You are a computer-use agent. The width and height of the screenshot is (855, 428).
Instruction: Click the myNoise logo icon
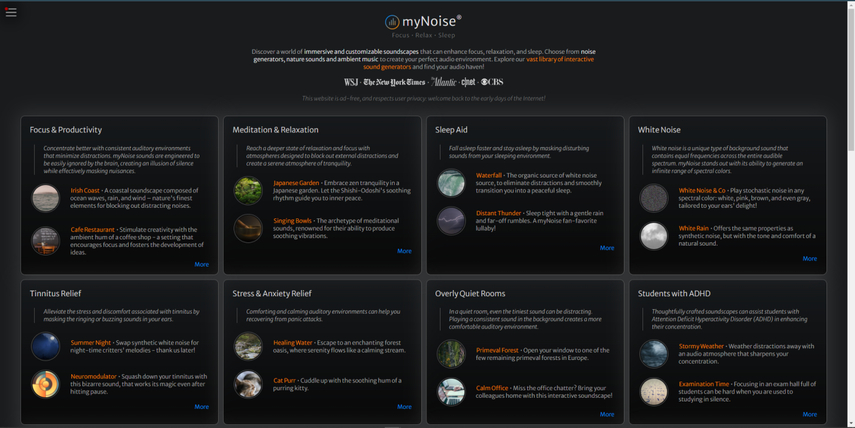pos(392,22)
